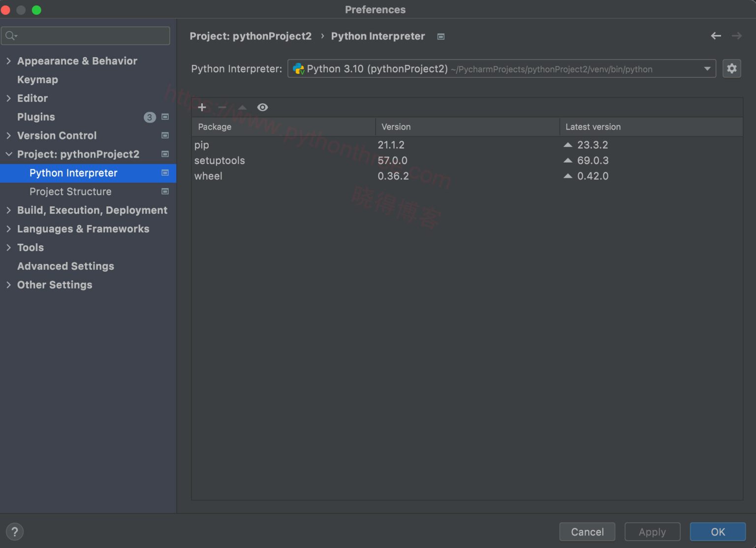Select Project Structure in the sidebar

coord(70,192)
